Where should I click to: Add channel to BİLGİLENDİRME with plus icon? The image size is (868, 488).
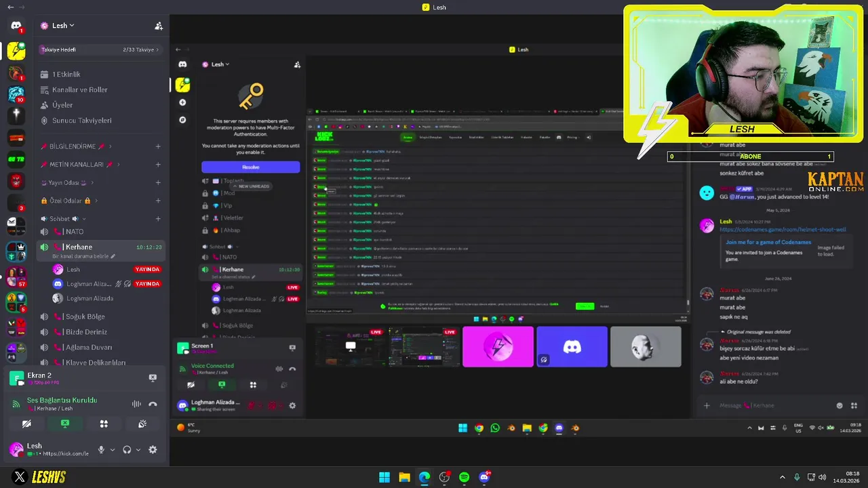click(x=158, y=146)
